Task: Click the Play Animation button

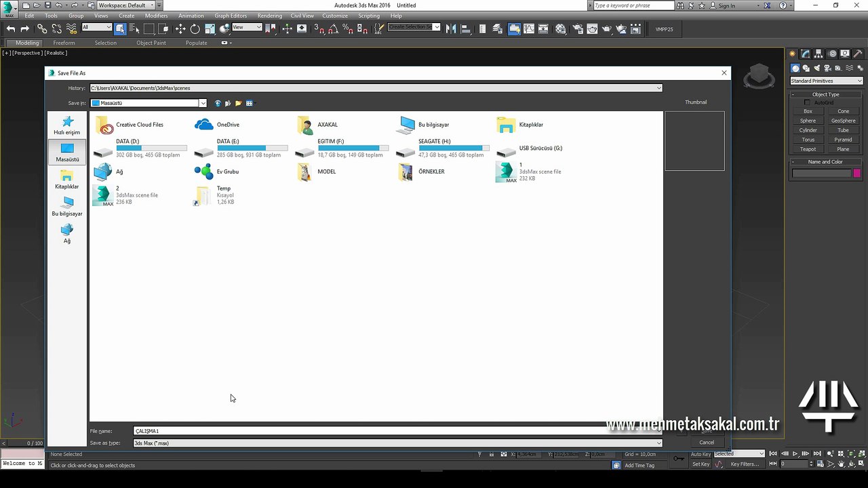Action: pos(795,454)
